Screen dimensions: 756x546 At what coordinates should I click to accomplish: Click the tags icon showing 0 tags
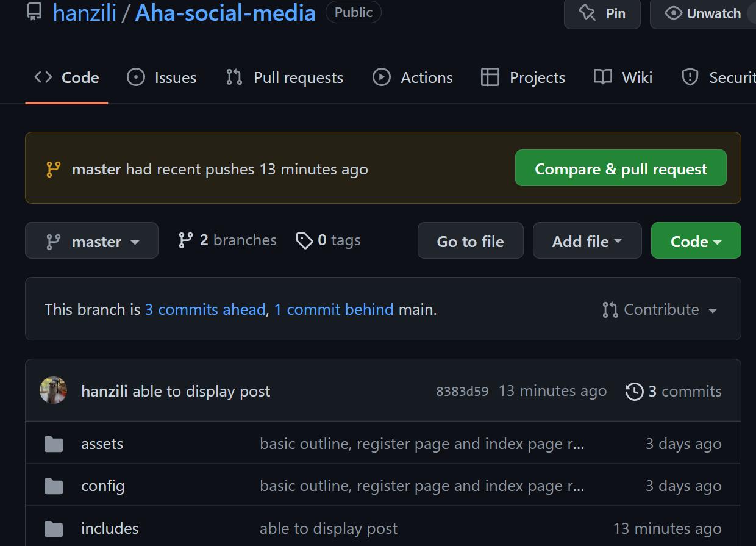[x=304, y=240]
